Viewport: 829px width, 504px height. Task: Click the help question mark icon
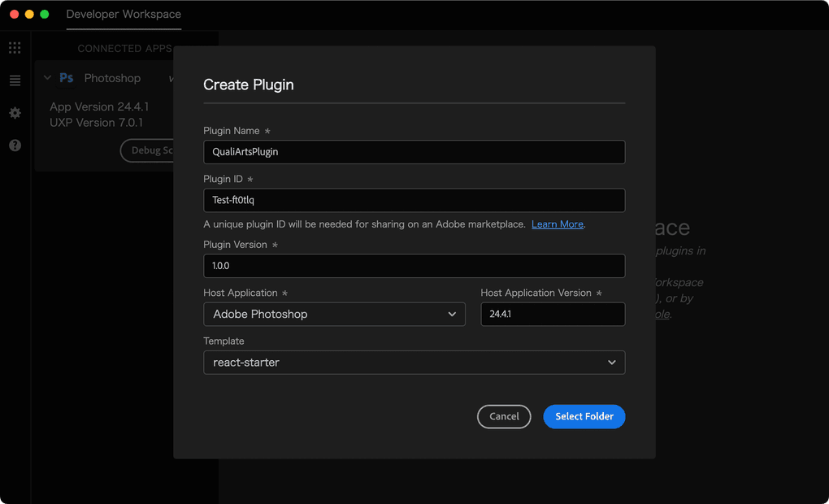[15, 146]
